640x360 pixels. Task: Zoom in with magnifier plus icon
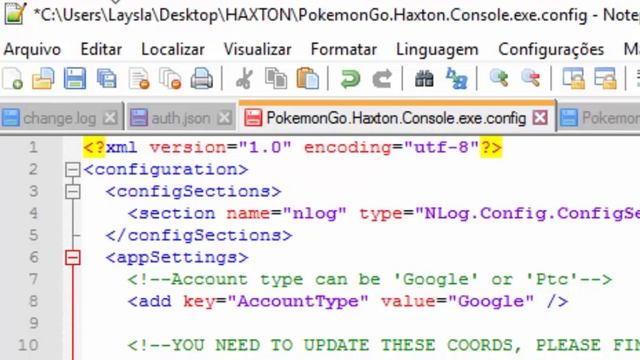point(499,78)
